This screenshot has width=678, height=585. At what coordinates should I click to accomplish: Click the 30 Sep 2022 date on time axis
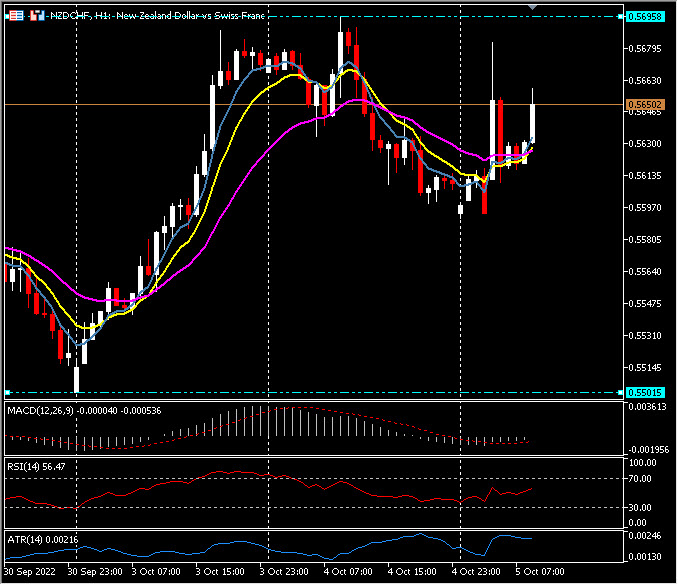click(x=30, y=573)
